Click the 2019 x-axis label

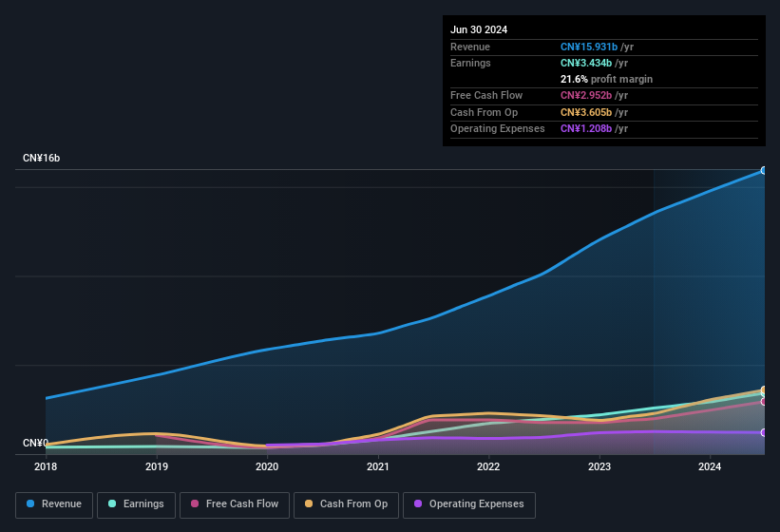[156, 466]
